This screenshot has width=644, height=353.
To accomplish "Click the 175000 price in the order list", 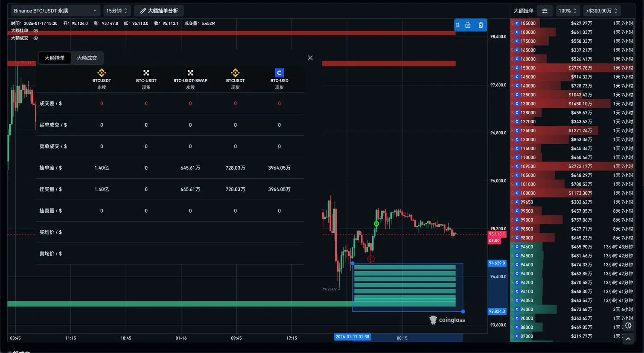I will coord(528,41).
